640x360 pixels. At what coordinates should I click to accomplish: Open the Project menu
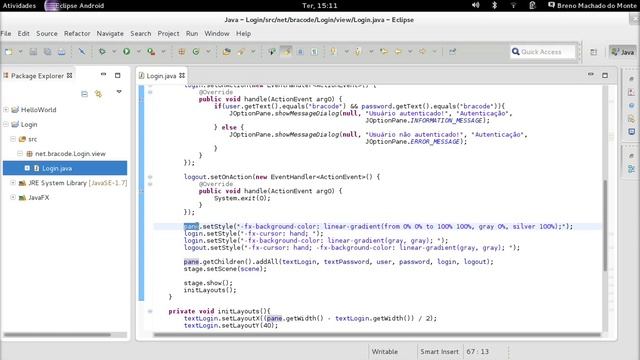pos(168,33)
